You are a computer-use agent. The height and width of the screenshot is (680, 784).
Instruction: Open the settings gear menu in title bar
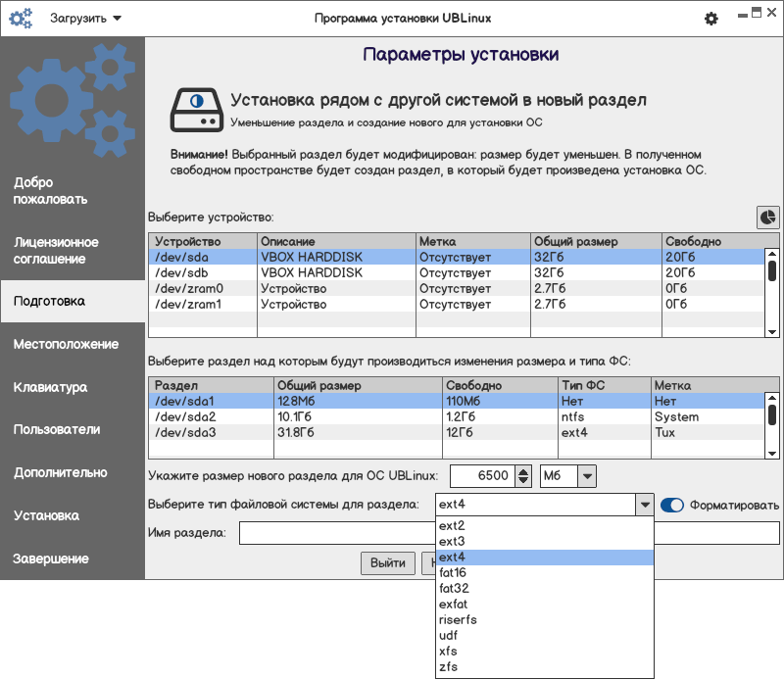[711, 19]
